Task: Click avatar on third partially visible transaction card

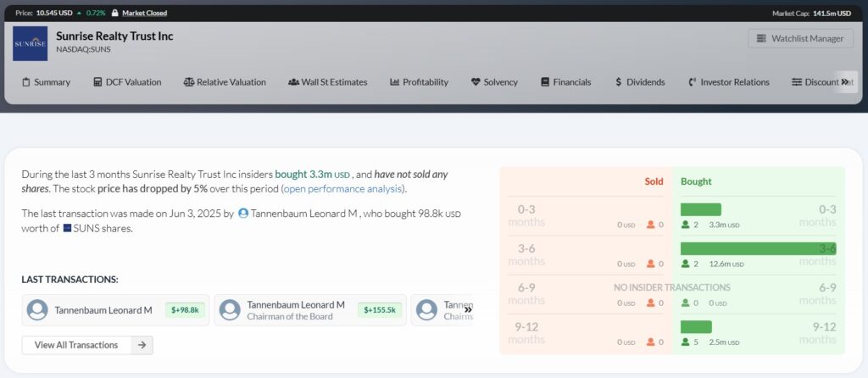Action: [x=427, y=310]
